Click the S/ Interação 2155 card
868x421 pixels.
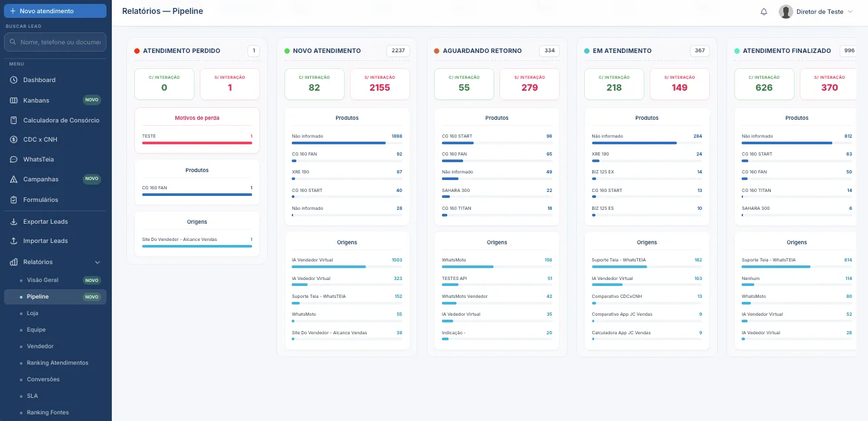point(380,84)
